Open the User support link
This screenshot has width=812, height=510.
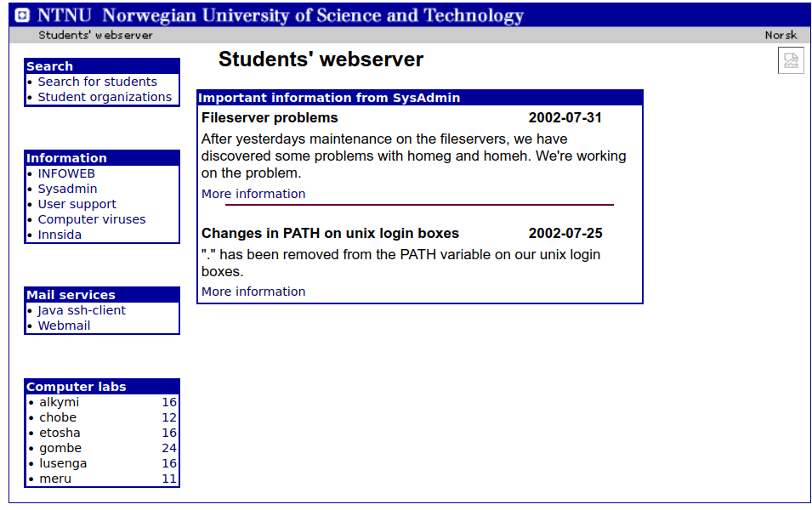click(77, 204)
